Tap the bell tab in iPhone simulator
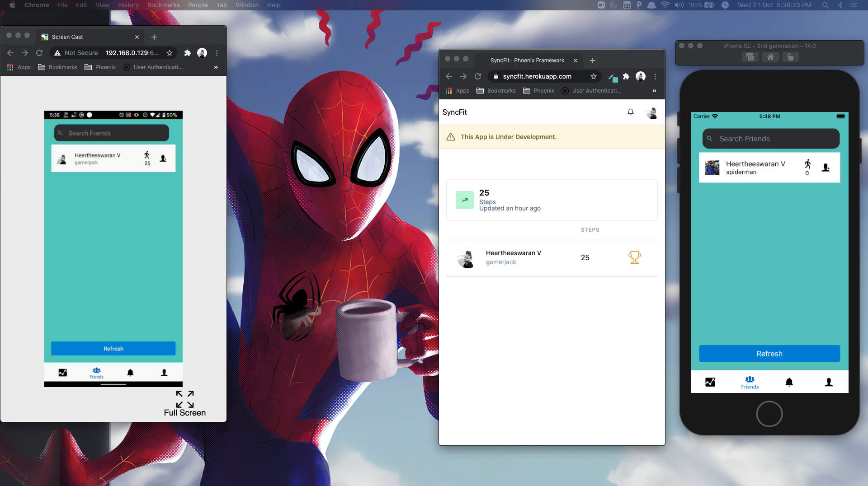Image resolution: width=868 pixels, height=486 pixels. click(789, 382)
